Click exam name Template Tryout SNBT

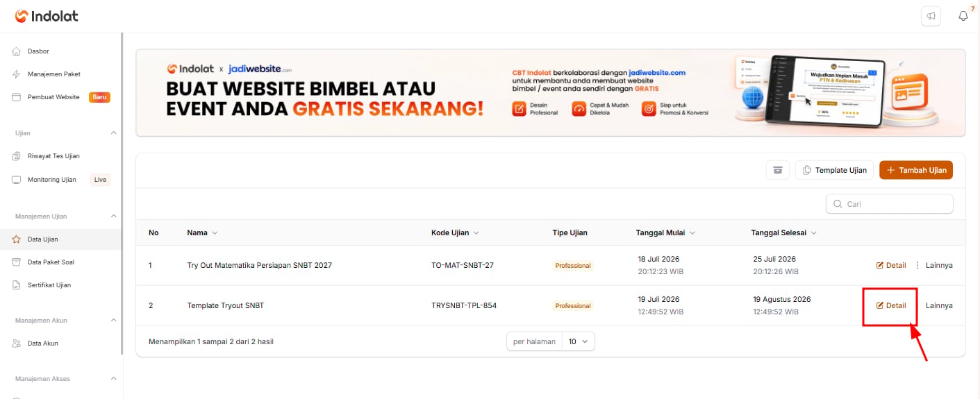[x=226, y=305]
